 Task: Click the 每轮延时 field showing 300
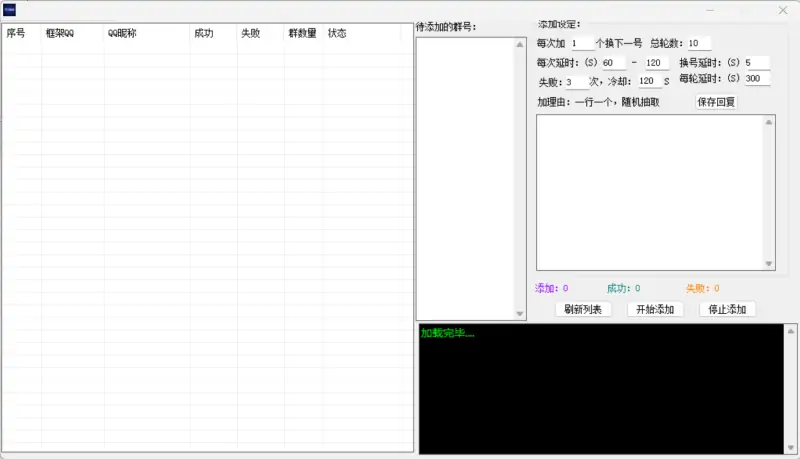coord(755,79)
